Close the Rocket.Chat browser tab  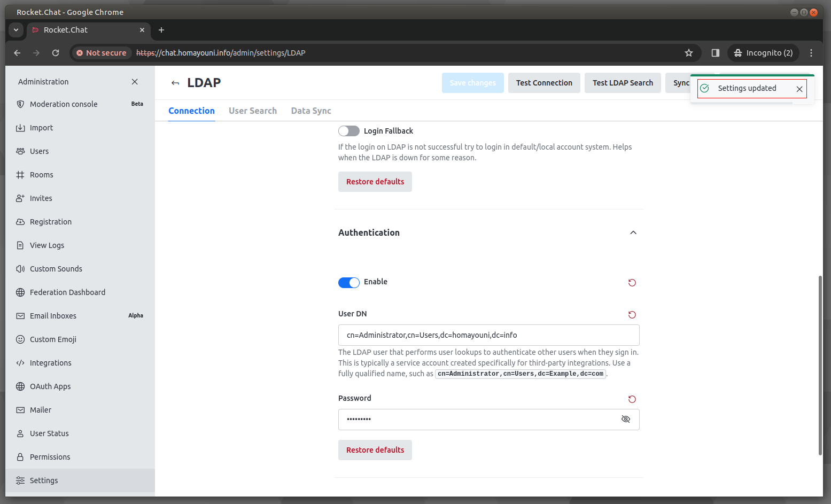142,30
